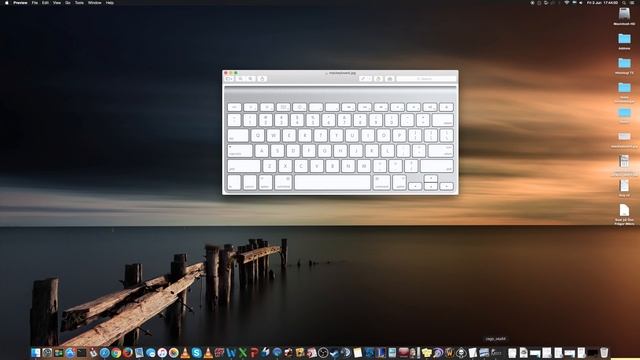Launch Google Chrome from the Dock
Image resolution: width=640 pixels, height=360 pixels.
point(116,352)
